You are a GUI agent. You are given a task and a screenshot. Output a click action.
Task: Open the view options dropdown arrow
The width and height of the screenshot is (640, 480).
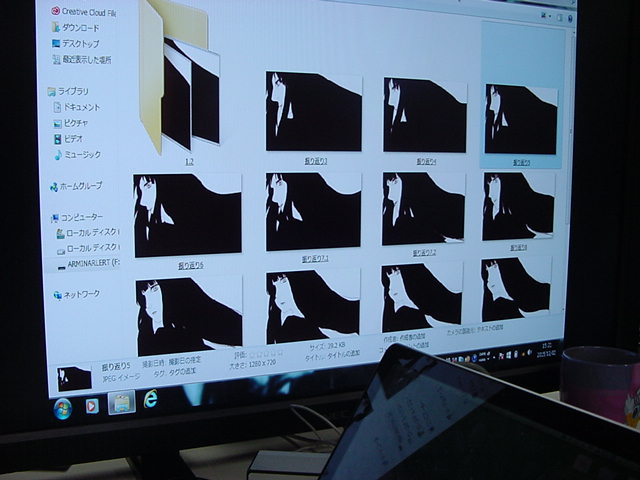click(550, 16)
